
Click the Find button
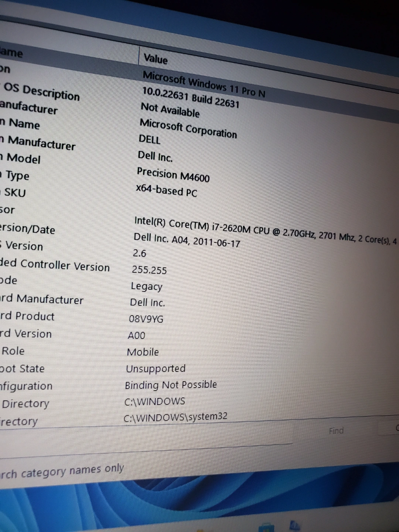click(x=336, y=431)
